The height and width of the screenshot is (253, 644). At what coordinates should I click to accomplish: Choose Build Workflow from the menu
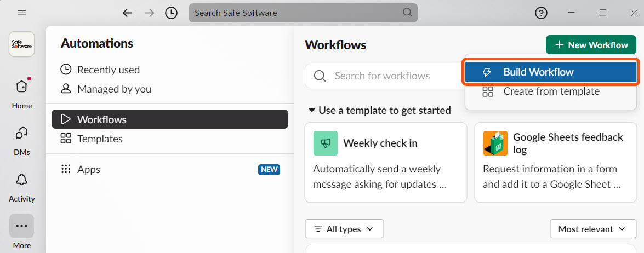point(551,72)
